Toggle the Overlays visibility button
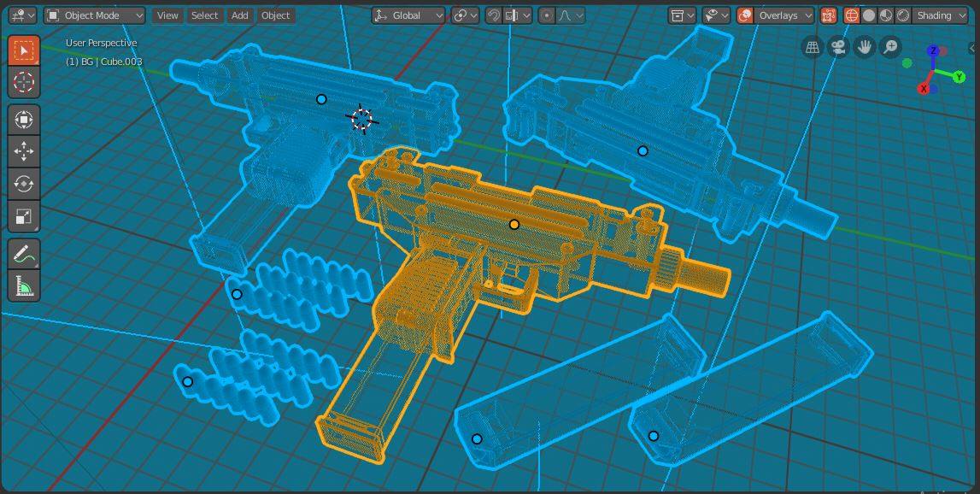This screenshot has height=494, width=980. point(744,15)
